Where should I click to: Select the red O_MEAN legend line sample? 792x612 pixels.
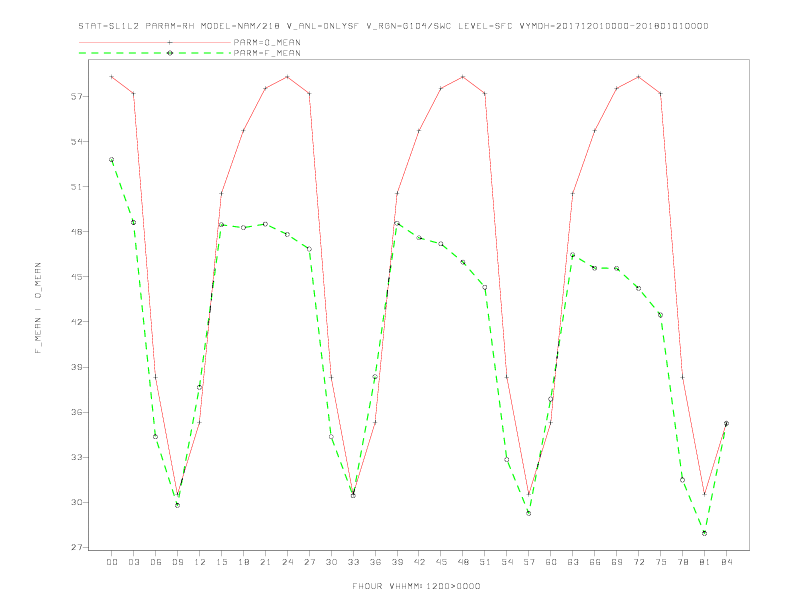(155, 42)
